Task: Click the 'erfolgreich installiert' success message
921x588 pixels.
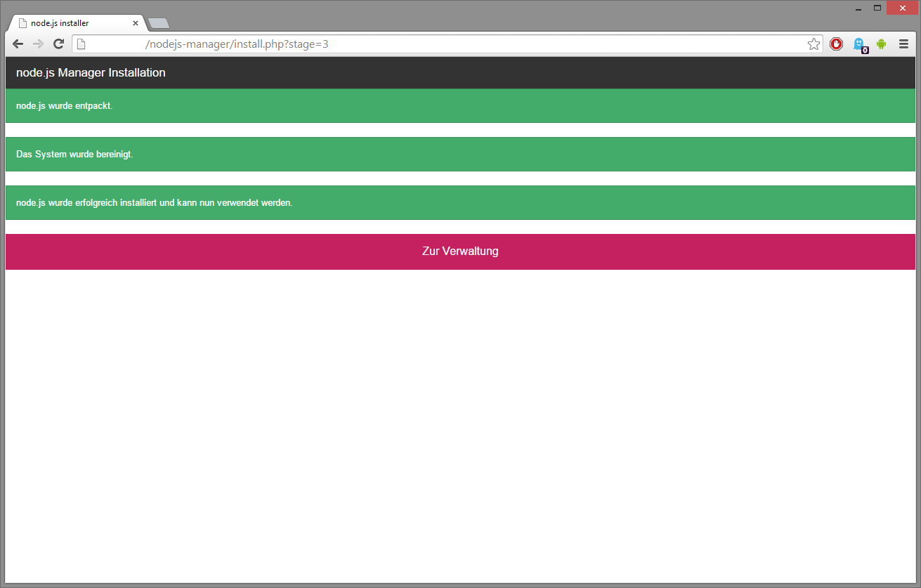Action: tap(460, 203)
